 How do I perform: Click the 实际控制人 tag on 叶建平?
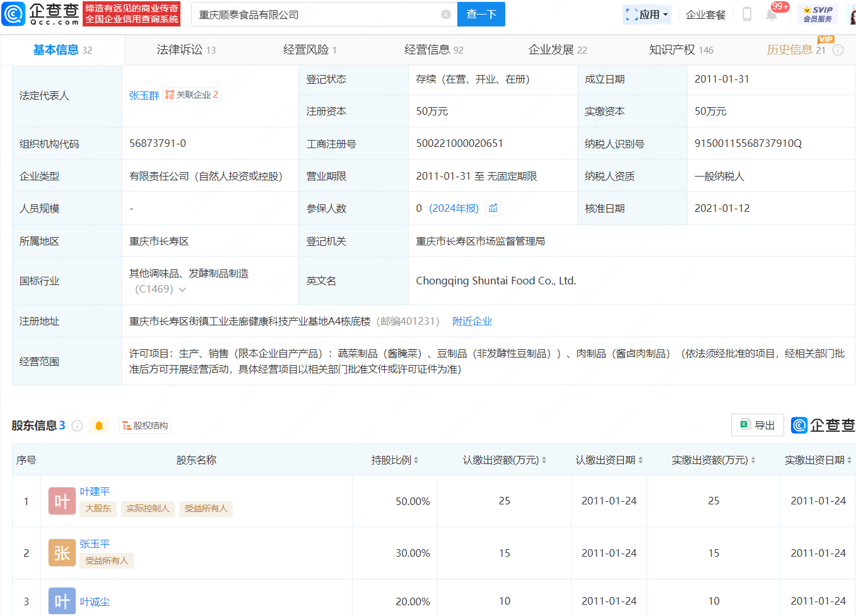148,509
